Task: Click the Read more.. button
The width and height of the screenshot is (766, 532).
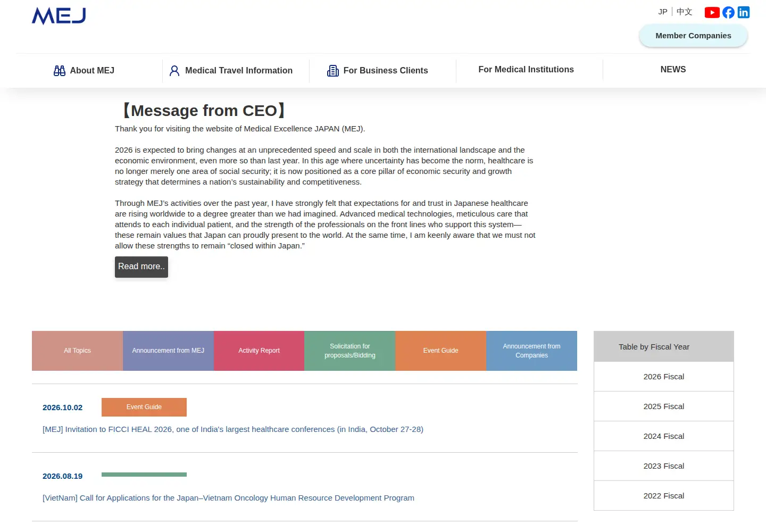Action: [141, 267]
